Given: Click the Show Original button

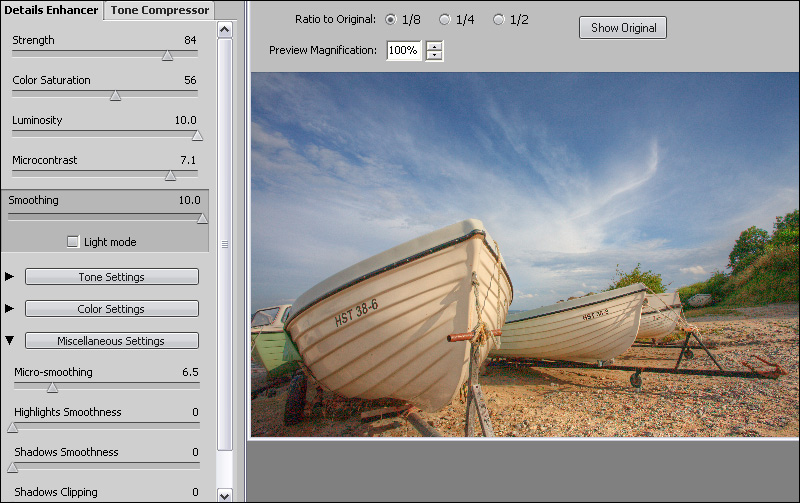Looking at the screenshot, I should click(622, 27).
